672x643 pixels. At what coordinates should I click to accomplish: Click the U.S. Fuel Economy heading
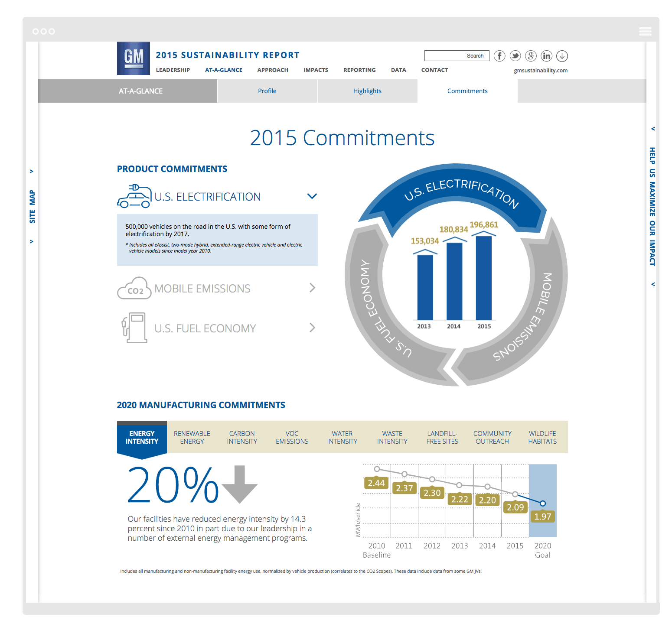[205, 328]
